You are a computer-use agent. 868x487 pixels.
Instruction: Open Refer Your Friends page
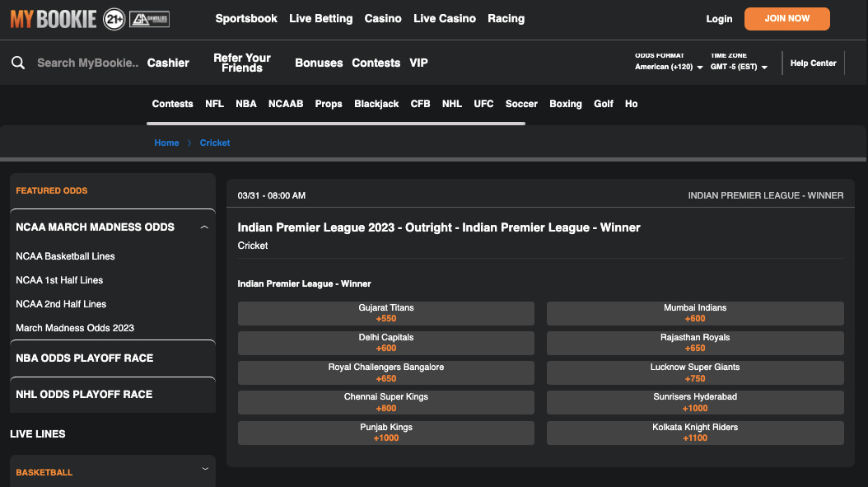coord(242,63)
